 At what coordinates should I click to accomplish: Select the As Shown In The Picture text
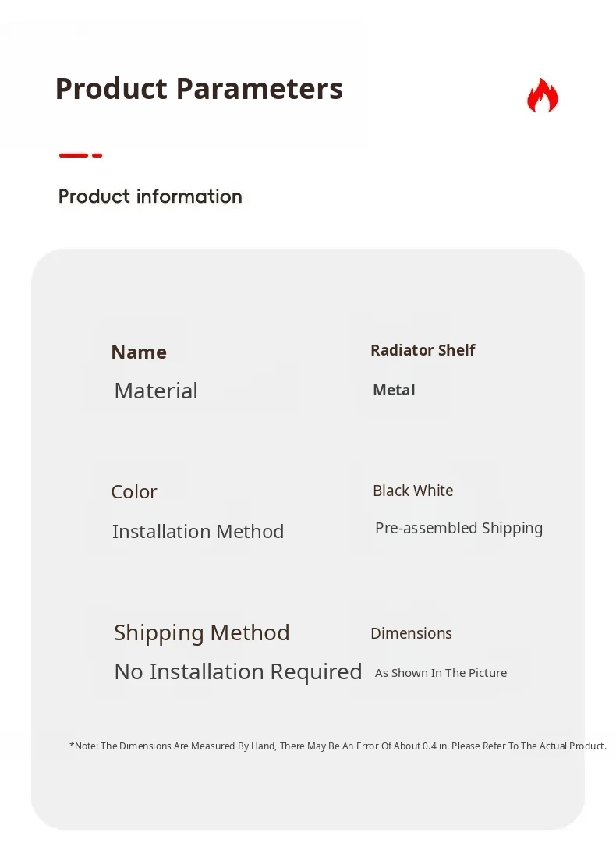(441, 673)
